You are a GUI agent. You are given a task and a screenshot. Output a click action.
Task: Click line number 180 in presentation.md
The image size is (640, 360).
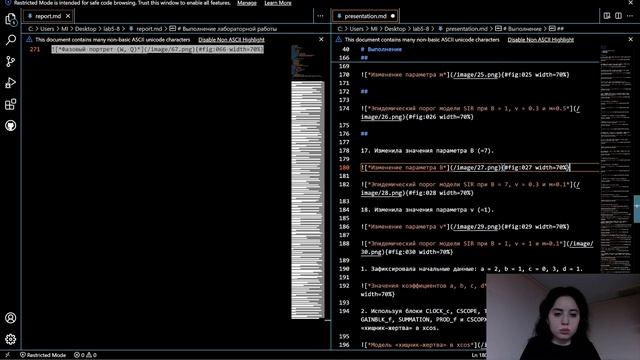344,168
